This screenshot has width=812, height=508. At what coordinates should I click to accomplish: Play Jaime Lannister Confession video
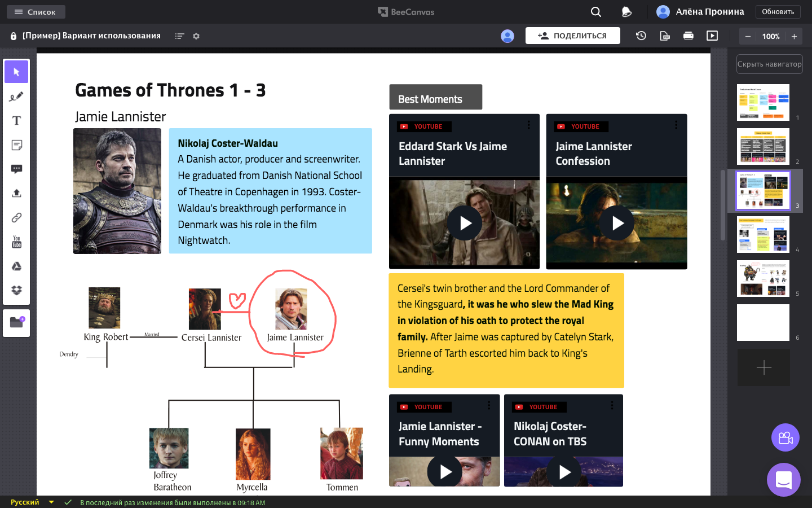pyautogui.click(x=617, y=223)
